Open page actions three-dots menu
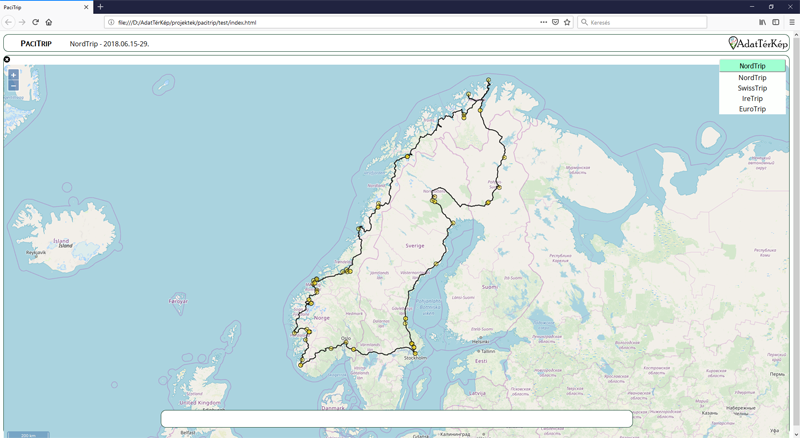This screenshot has width=800, height=438. [543, 22]
